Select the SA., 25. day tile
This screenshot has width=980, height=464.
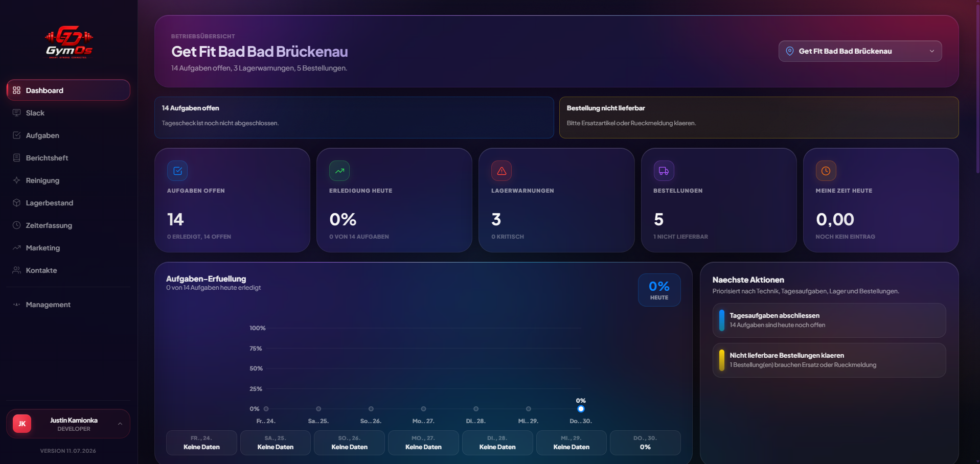276,443
